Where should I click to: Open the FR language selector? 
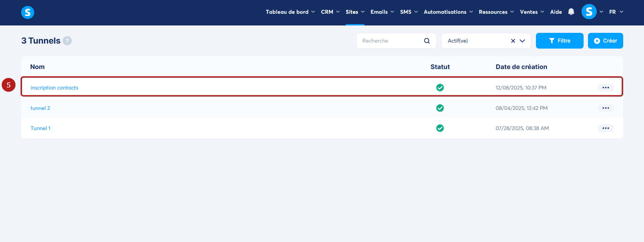click(x=616, y=12)
